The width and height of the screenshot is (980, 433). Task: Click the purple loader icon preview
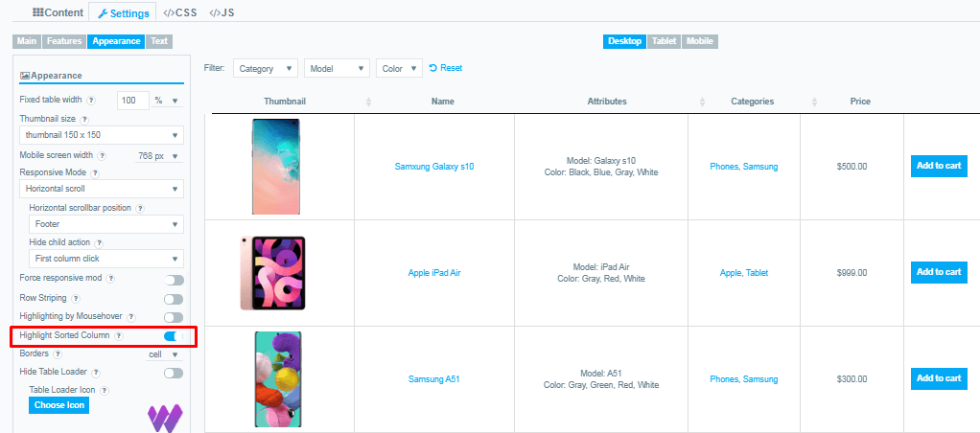coord(165,418)
